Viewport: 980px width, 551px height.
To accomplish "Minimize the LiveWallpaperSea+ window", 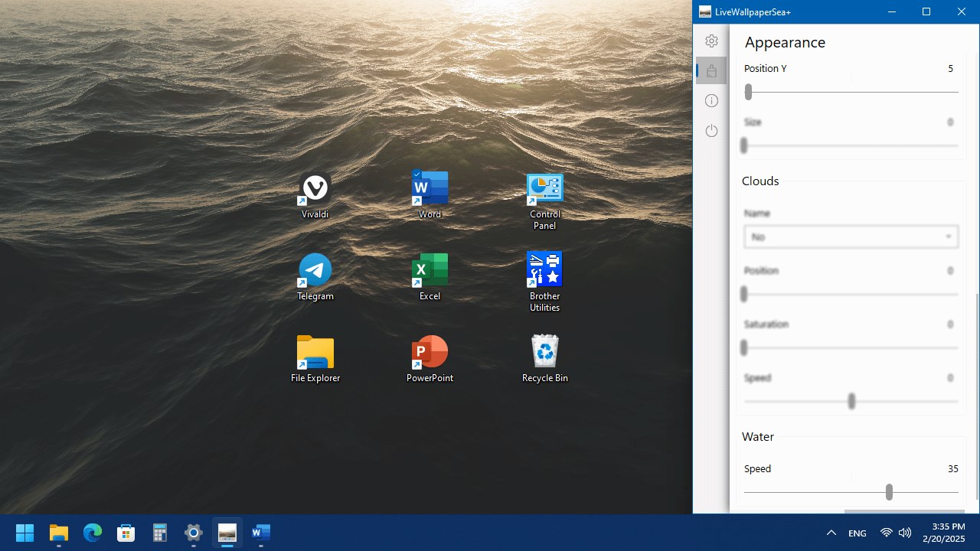I will click(892, 11).
